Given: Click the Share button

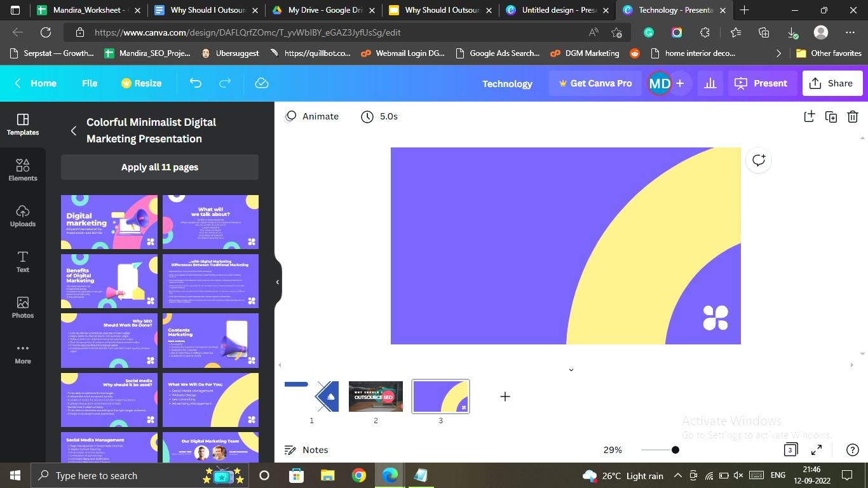Looking at the screenshot, I should coord(832,83).
